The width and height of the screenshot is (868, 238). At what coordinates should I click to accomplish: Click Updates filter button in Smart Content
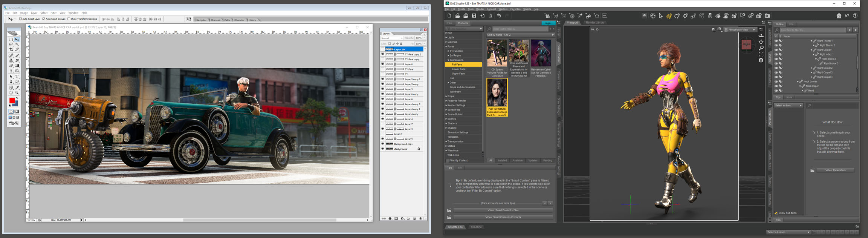pyautogui.click(x=533, y=161)
